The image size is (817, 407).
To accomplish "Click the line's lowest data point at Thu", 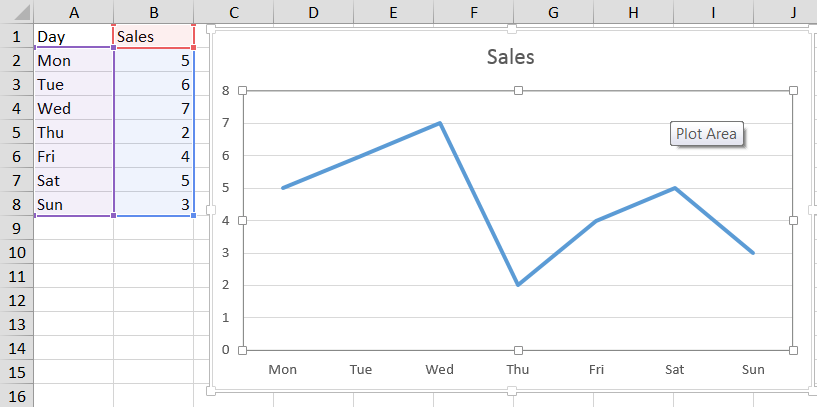I will pos(518,285).
